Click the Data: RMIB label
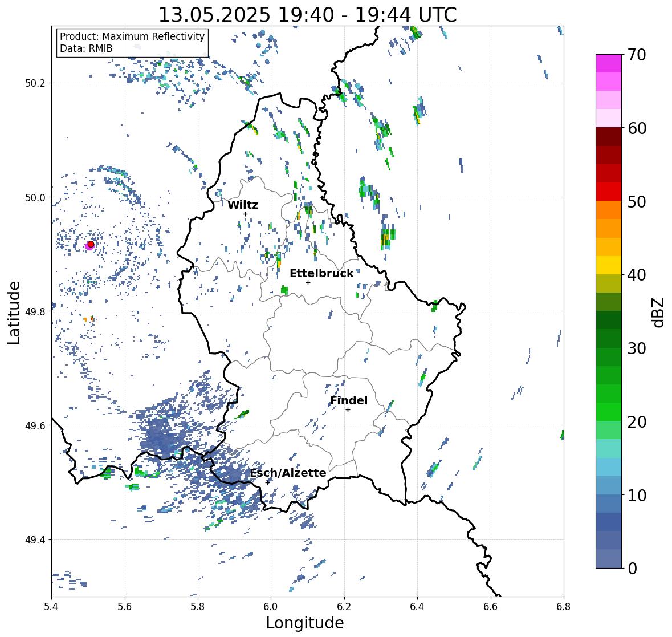 point(86,48)
